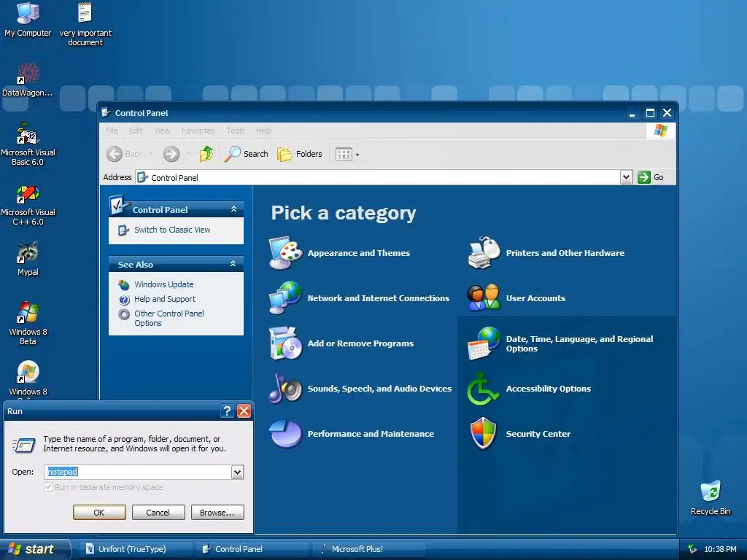Click the Up folder toolbar icon
The image size is (747, 560).
pos(206,154)
